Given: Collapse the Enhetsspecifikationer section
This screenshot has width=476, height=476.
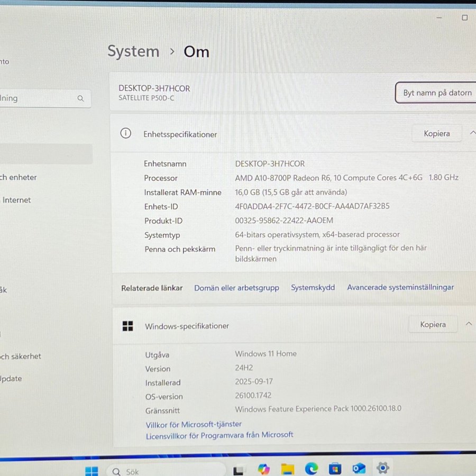Looking at the screenshot, I should click(472, 133).
